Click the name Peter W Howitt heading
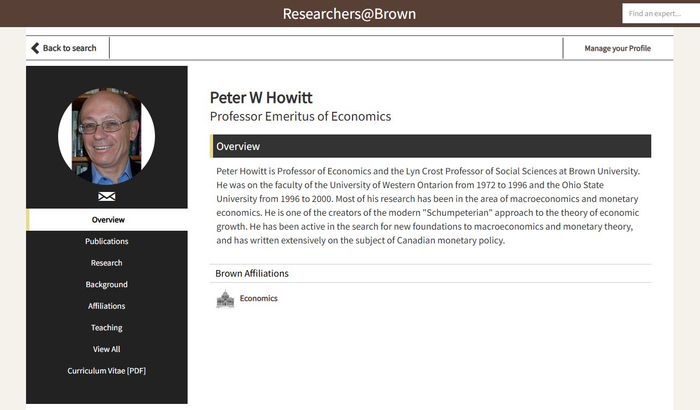The image size is (700, 410). (x=261, y=97)
